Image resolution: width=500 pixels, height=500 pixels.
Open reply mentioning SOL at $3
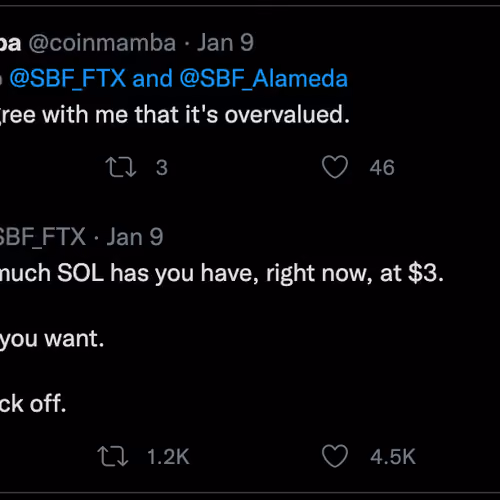click(x=222, y=274)
